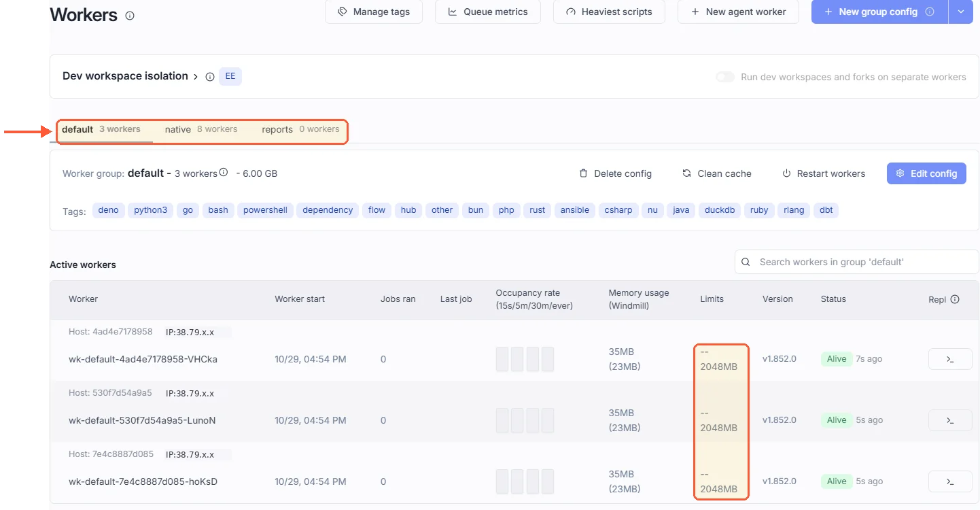Click the powershell tag
The width and height of the screenshot is (980, 510).
tap(265, 210)
